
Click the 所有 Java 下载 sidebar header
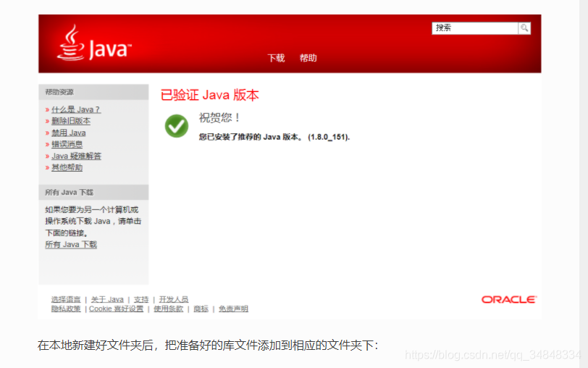coord(93,192)
